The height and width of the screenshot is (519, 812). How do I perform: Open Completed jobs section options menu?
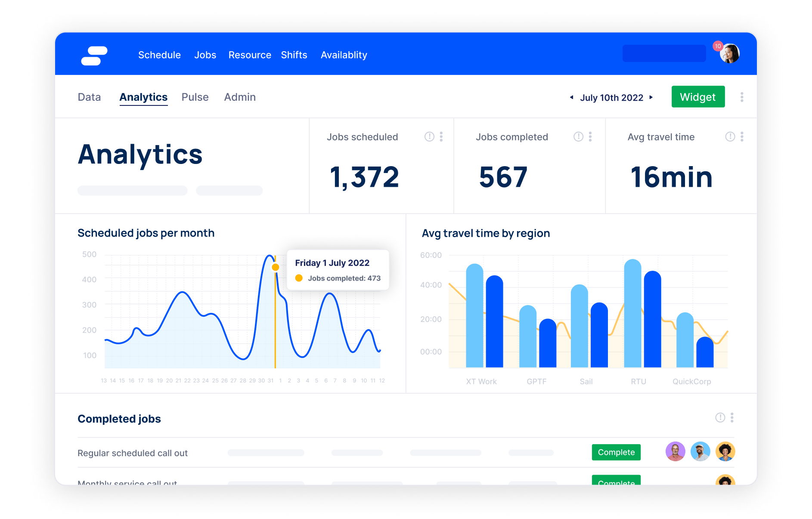(732, 417)
